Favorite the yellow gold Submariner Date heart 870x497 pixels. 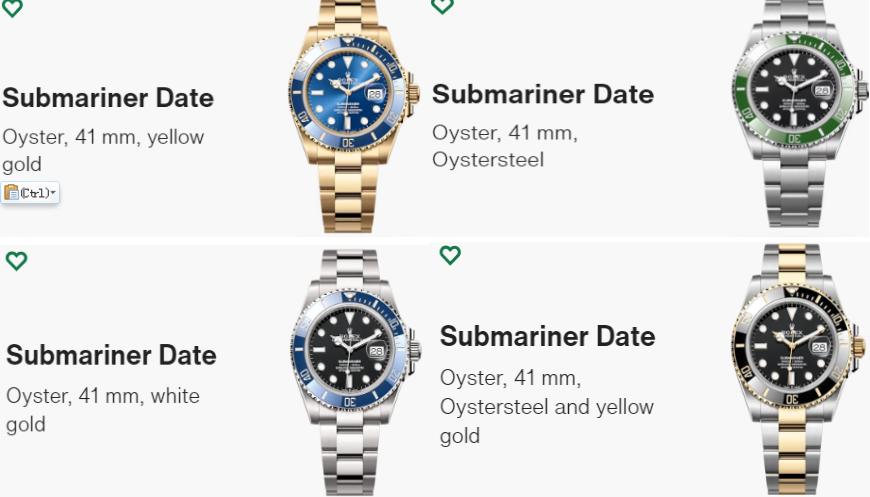tap(13, 7)
